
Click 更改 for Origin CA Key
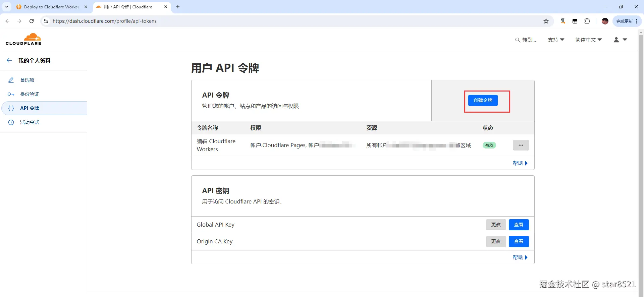coord(496,241)
